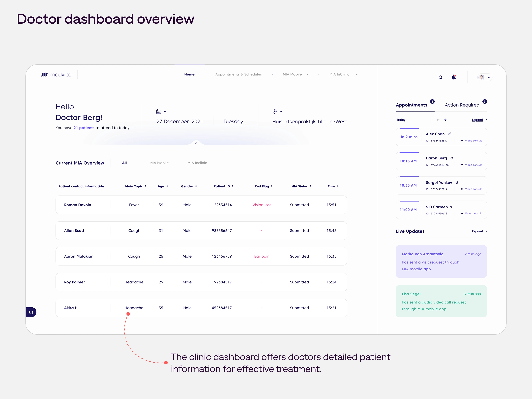Image resolution: width=532 pixels, height=399 pixels.
Task: Sort table by Time column
Action: click(338, 186)
